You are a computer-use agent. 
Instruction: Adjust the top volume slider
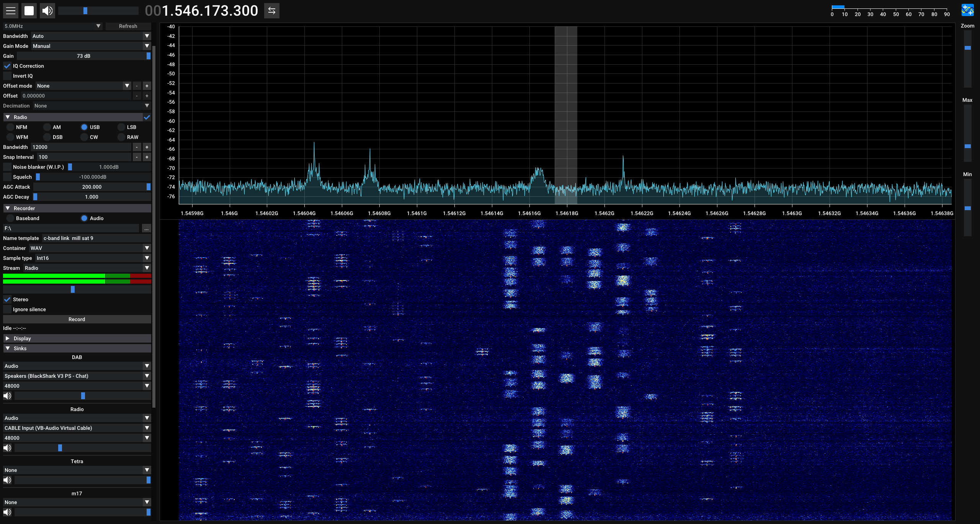pyautogui.click(x=98, y=11)
